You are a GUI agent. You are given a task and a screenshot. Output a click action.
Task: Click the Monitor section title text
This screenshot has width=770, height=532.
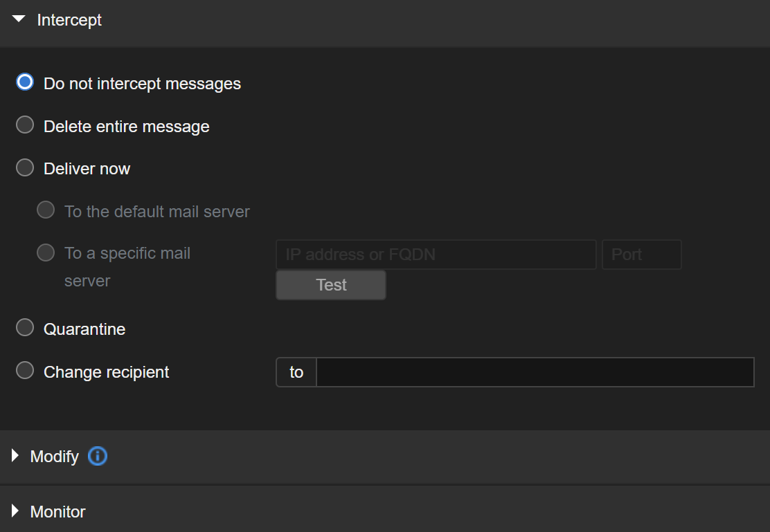(58, 512)
